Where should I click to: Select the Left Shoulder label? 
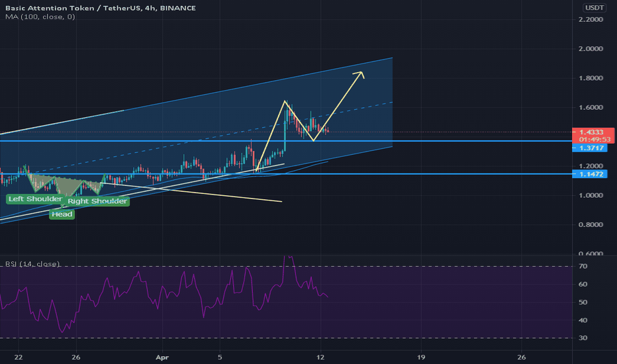(x=35, y=199)
